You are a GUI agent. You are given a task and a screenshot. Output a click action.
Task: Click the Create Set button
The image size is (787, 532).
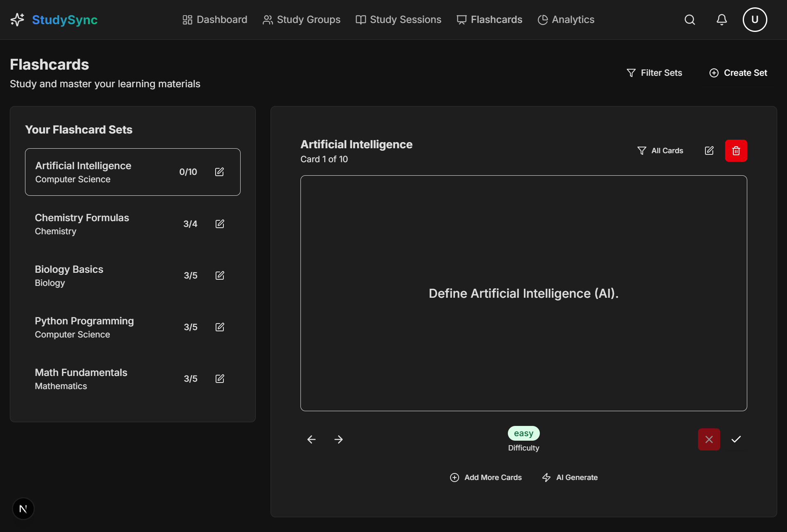pyautogui.click(x=738, y=73)
